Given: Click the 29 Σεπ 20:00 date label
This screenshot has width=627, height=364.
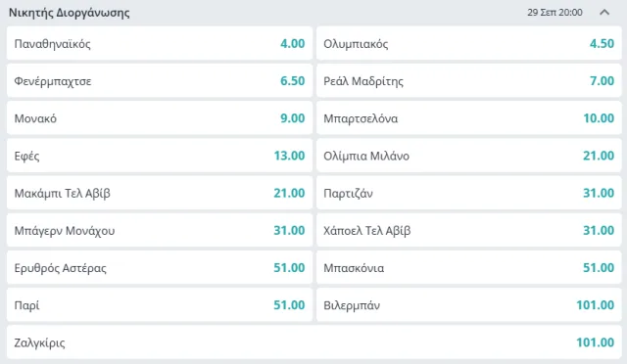Looking at the screenshot, I should (x=555, y=13).
